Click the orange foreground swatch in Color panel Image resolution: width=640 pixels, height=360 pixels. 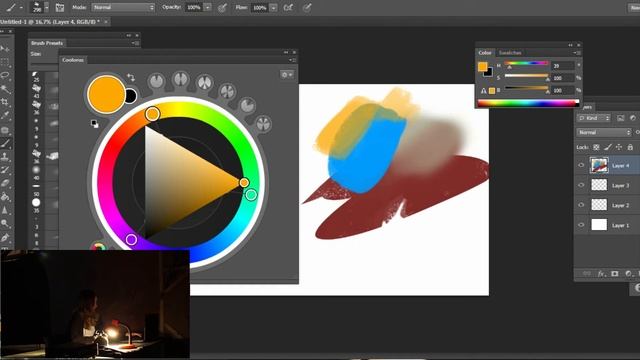pos(482,67)
